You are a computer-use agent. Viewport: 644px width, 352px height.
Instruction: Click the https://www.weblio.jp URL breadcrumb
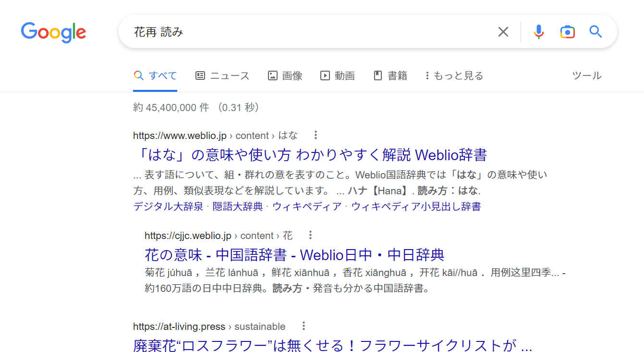(215, 136)
